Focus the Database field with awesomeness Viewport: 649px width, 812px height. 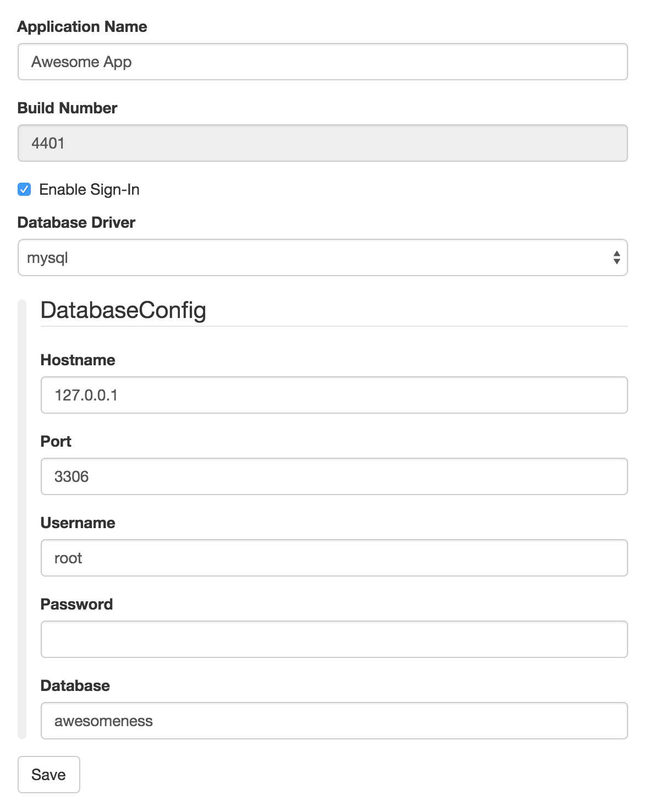click(x=334, y=721)
